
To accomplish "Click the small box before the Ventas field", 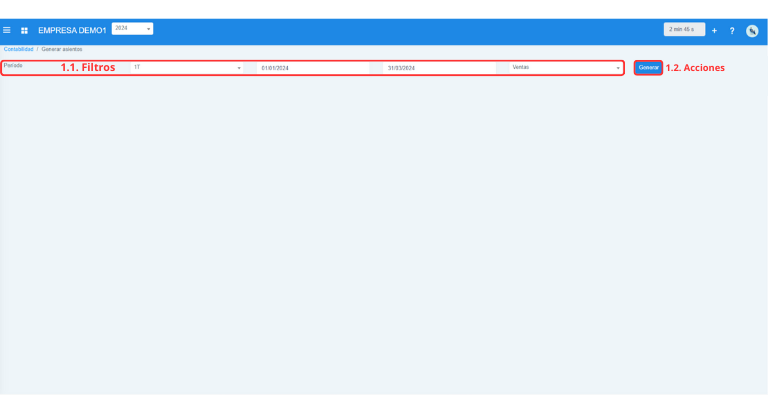I will click(x=502, y=68).
